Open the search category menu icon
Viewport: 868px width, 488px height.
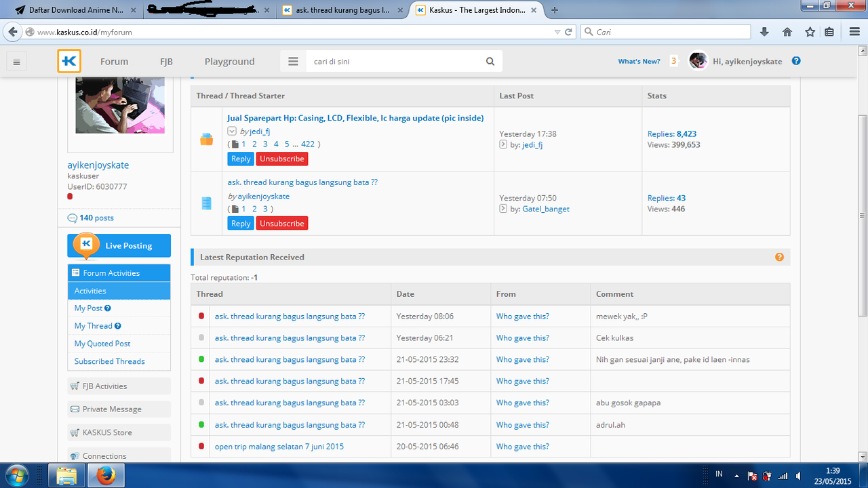pos(294,61)
